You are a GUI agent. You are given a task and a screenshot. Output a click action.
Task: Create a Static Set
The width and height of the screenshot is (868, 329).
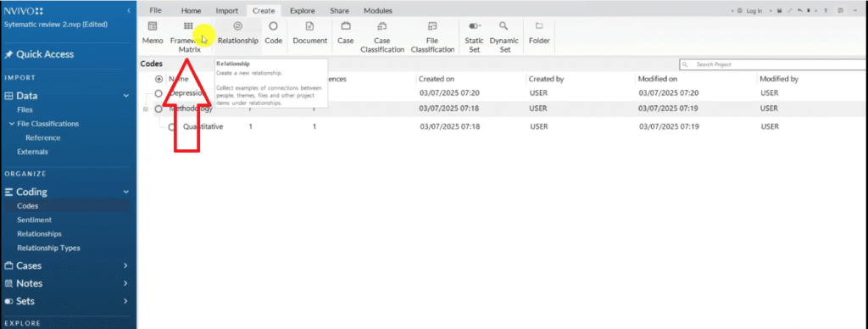pyautogui.click(x=475, y=36)
